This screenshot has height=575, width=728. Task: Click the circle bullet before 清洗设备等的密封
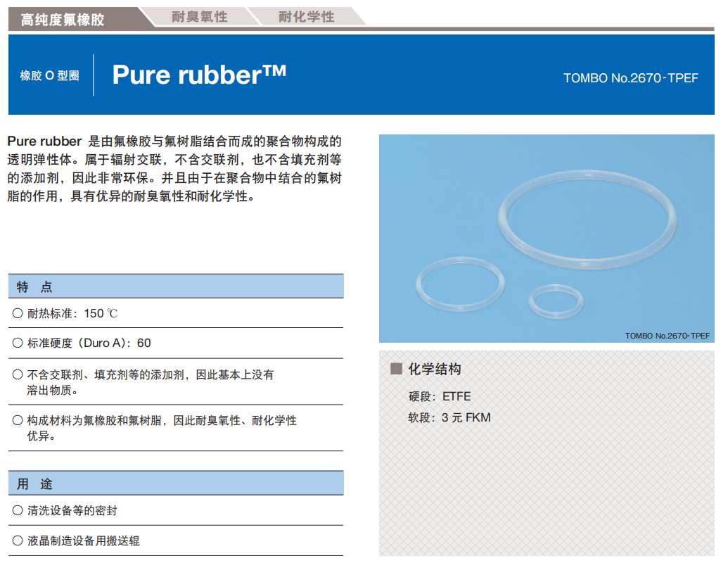click(18, 510)
